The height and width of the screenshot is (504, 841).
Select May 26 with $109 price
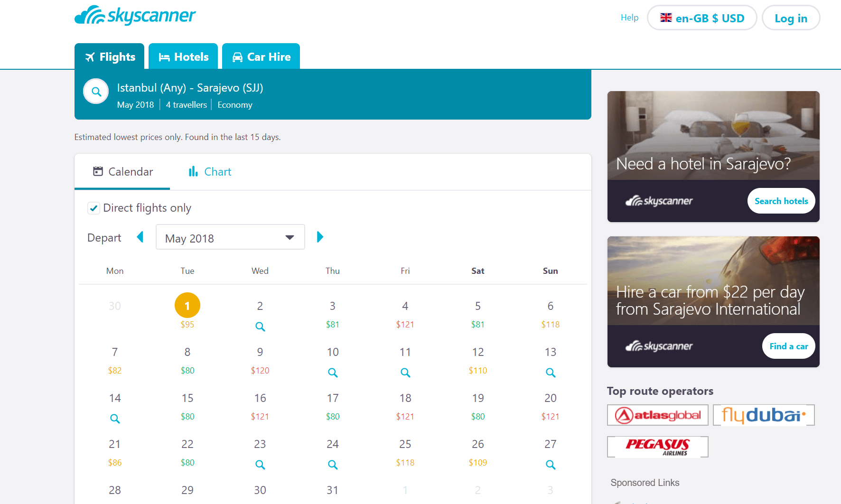click(x=478, y=452)
